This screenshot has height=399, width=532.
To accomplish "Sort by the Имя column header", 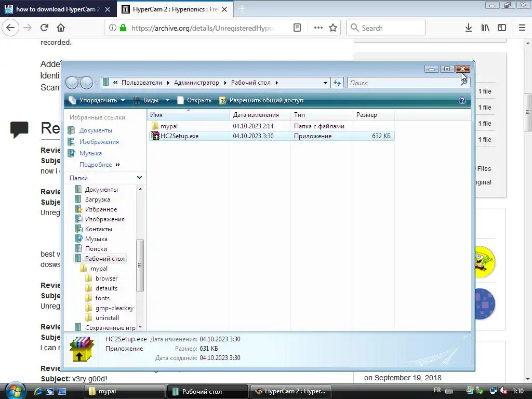I will point(189,115).
